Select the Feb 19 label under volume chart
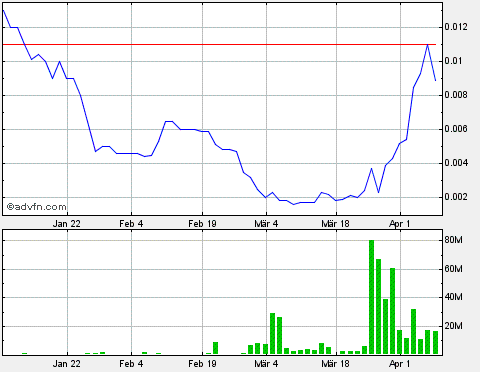The height and width of the screenshot is (372, 480). pyautogui.click(x=202, y=363)
